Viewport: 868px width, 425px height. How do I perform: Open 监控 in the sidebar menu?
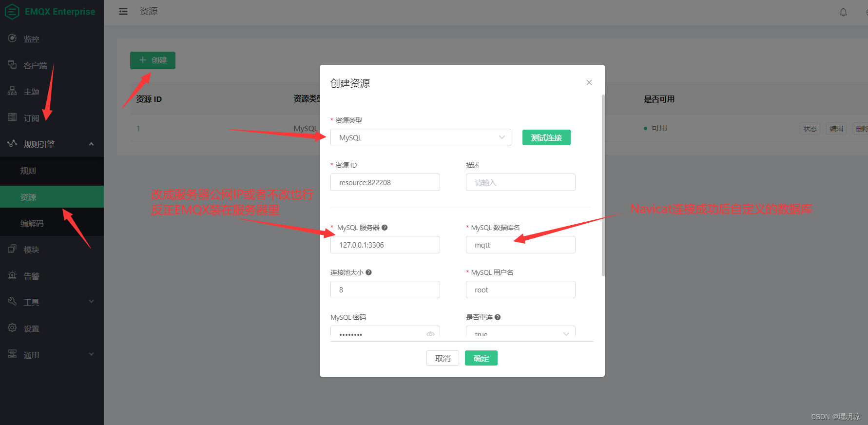[52, 39]
